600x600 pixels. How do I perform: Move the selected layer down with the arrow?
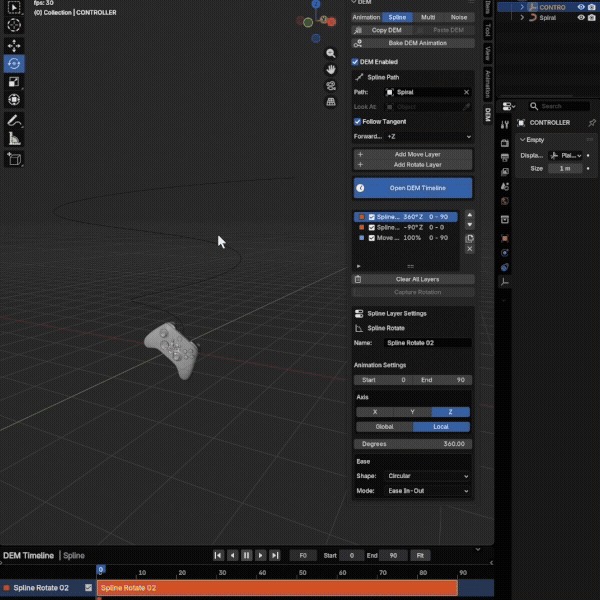470,225
